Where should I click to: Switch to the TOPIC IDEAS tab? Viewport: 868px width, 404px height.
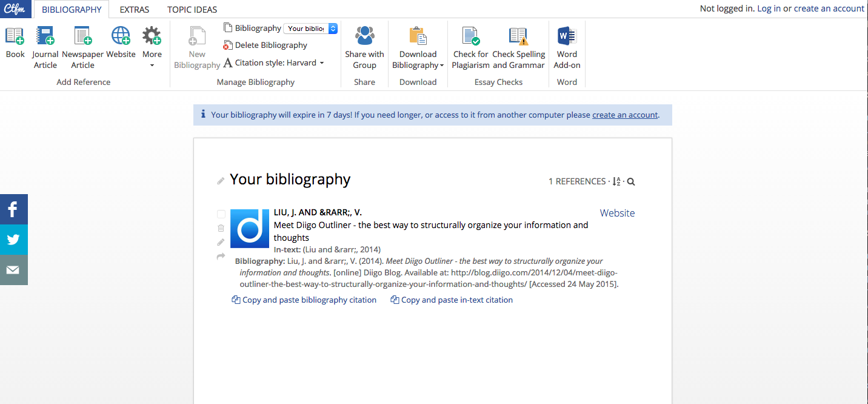192,10
